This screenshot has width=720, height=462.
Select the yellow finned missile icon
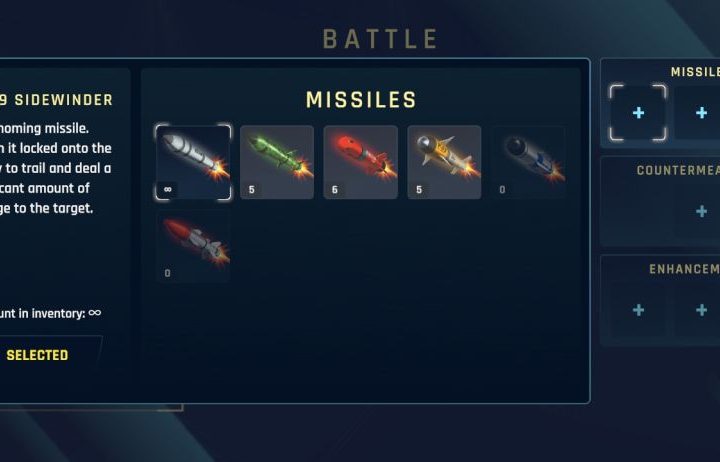pyautogui.click(x=444, y=162)
